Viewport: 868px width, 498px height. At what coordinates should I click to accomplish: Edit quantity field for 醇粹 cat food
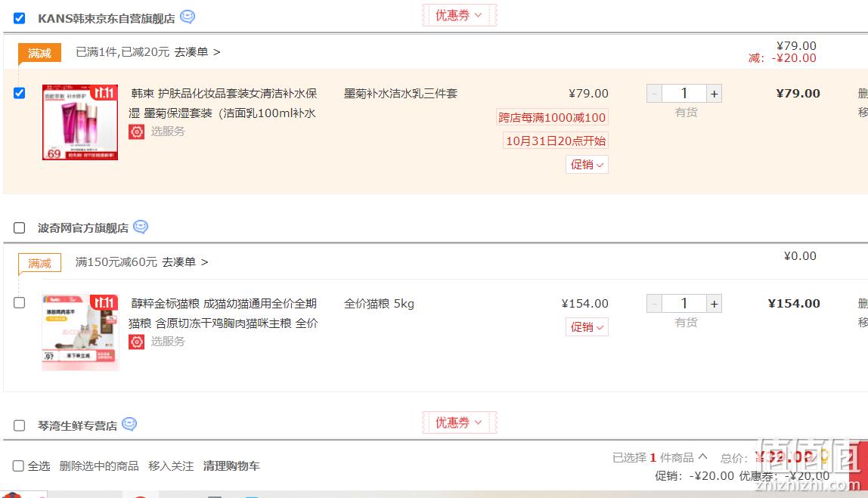coord(684,303)
